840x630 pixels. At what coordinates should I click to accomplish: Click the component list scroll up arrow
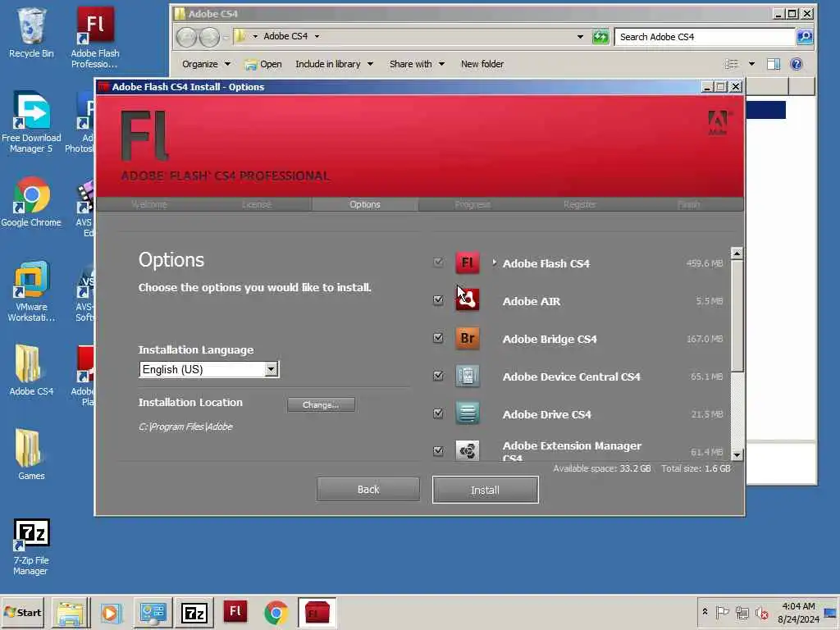[x=737, y=253]
